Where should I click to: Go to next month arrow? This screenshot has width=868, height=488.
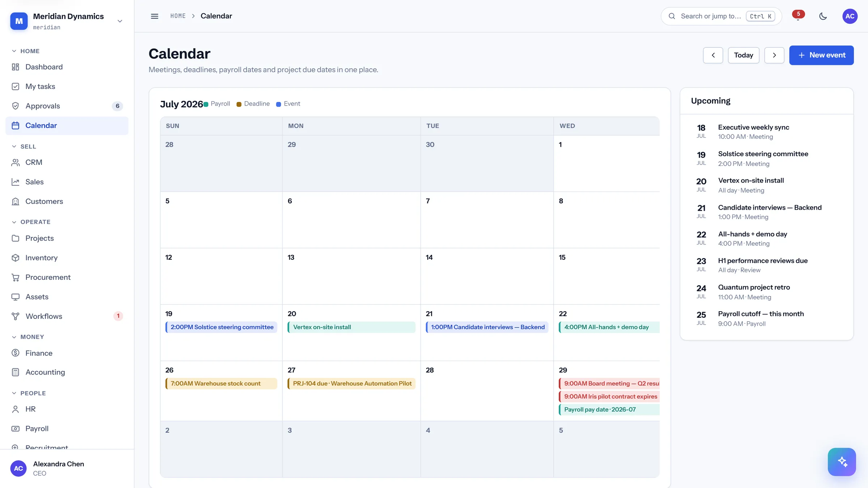coord(774,55)
